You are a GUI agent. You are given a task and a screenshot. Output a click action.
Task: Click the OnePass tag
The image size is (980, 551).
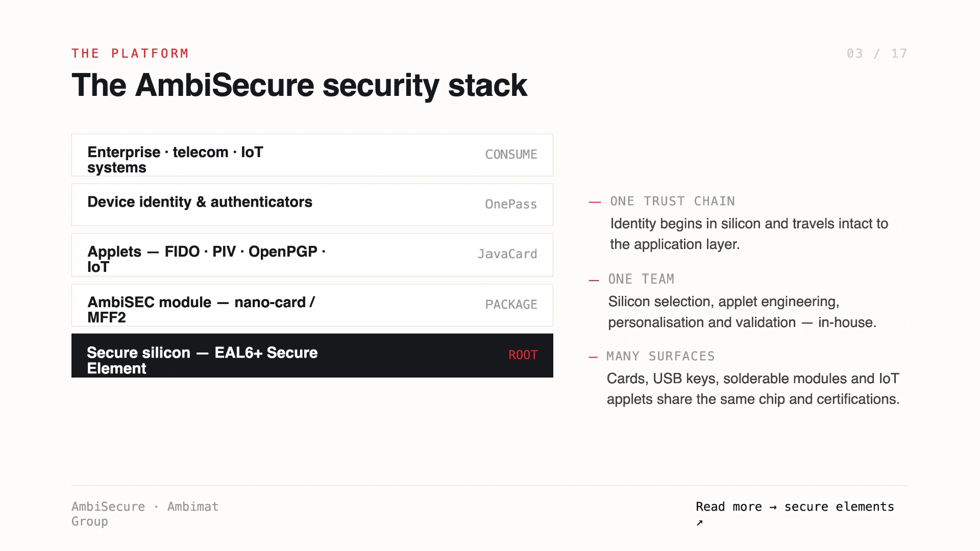tap(511, 204)
